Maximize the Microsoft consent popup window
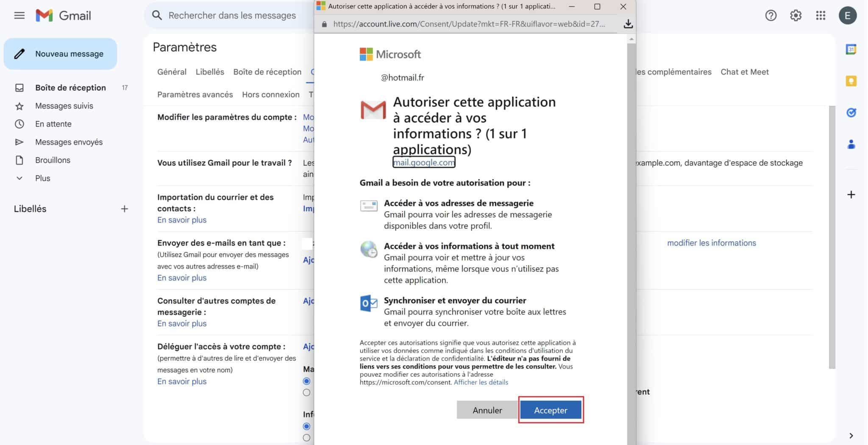Image resolution: width=868 pixels, height=445 pixels. (x=597, y=6)
